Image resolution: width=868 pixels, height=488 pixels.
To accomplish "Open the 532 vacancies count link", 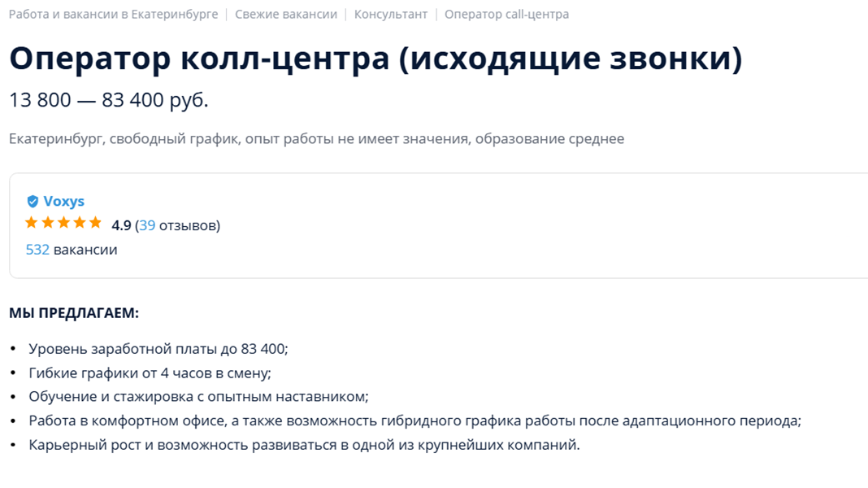I will (37, 250).
